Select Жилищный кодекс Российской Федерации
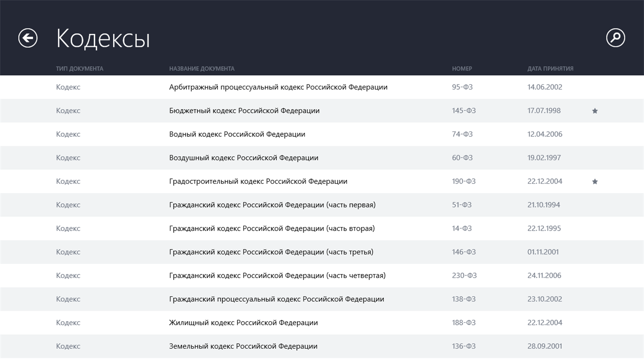Screen dimensions: 644x362 (243, 323)
